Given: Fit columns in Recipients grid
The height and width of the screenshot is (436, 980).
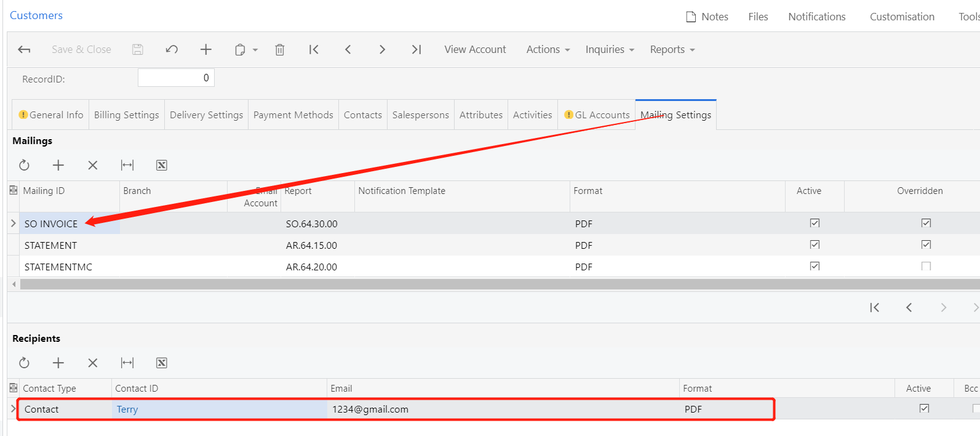Looking at the screenshot, I should click(127, 363).
